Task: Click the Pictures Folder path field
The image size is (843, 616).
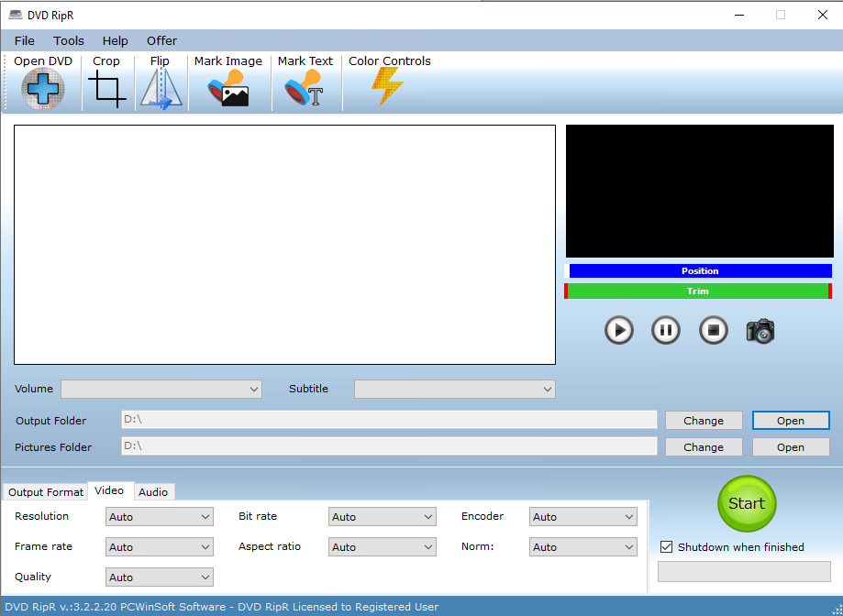Action: click(x=389, y=445)
